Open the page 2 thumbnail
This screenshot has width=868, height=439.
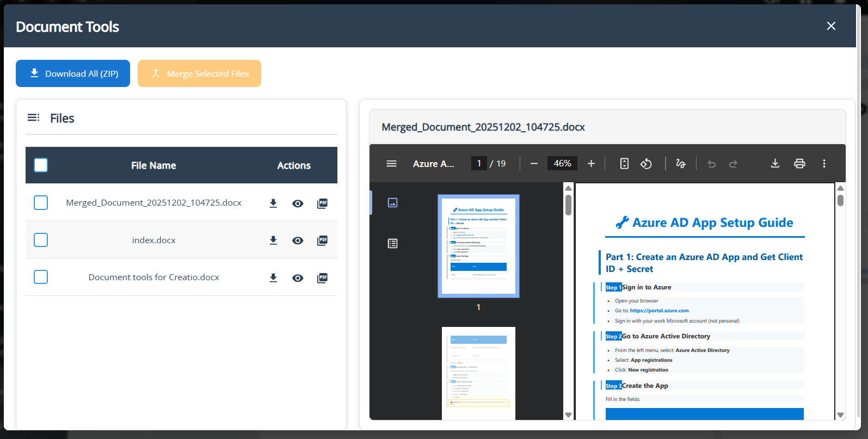pyautogui.click(x=478, y=373)
